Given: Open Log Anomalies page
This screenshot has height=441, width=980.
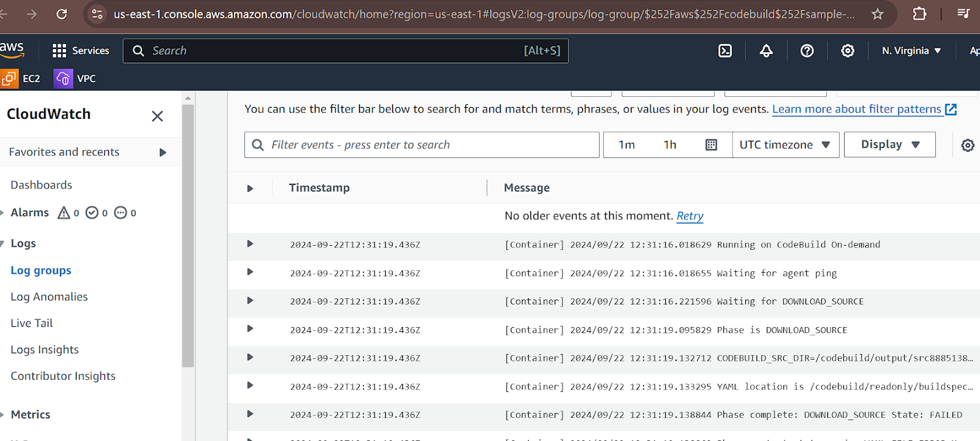Looking at the screenshot, I should pyautogui.click(x=49, y=297).
